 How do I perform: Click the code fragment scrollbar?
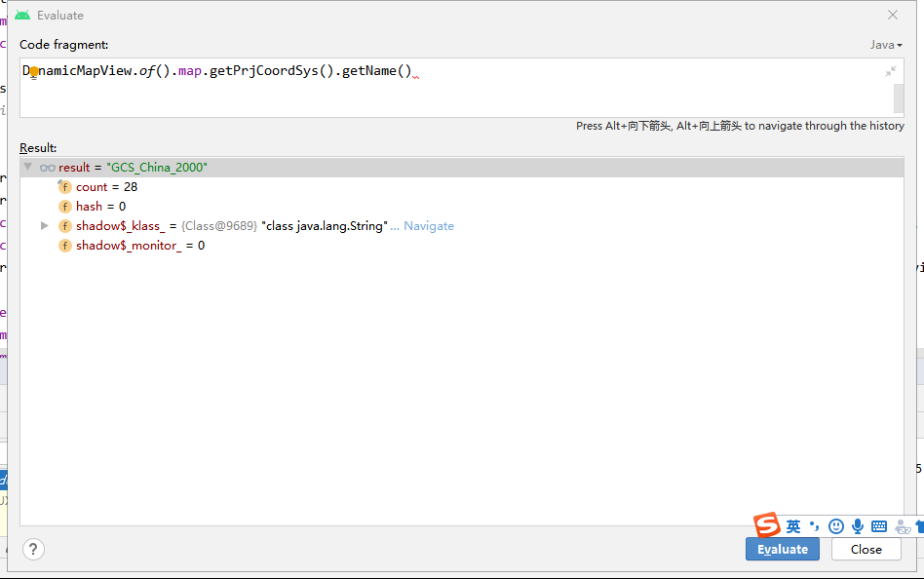point(899,97)
